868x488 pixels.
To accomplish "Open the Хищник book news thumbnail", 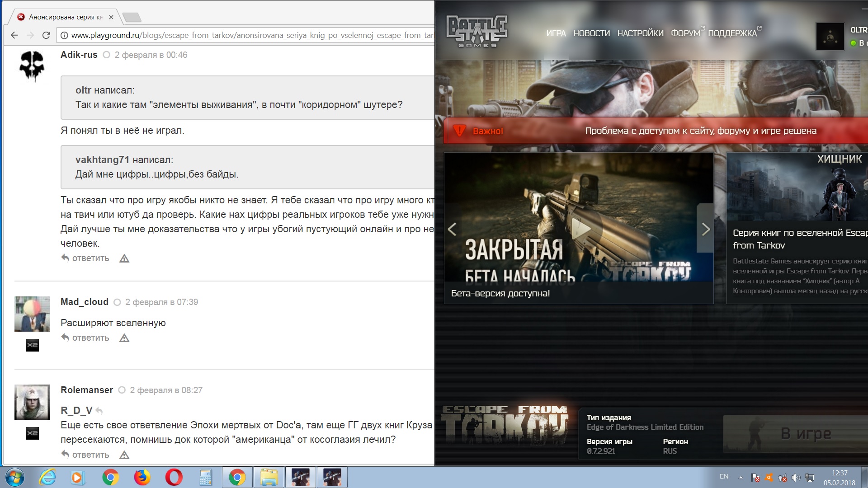I will click(797, 188).
